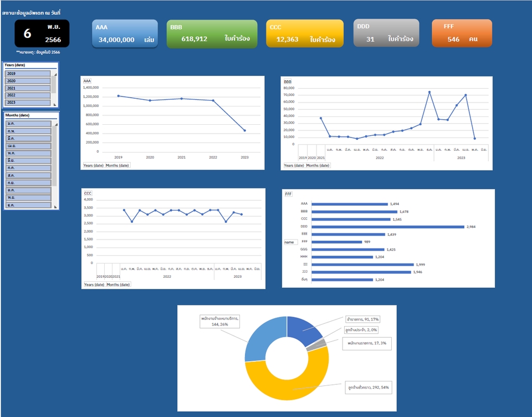Image resolution: width=532 pixels, height=417 pixels.
Task: Toggle year 2019 in Years slicer
Action: tap(28, 73)
